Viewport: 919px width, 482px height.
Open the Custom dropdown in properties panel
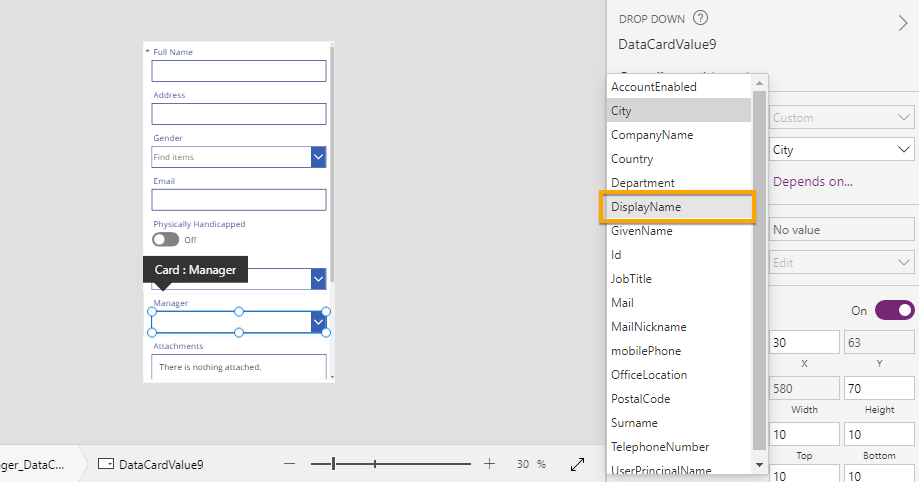tap(903, 118)
